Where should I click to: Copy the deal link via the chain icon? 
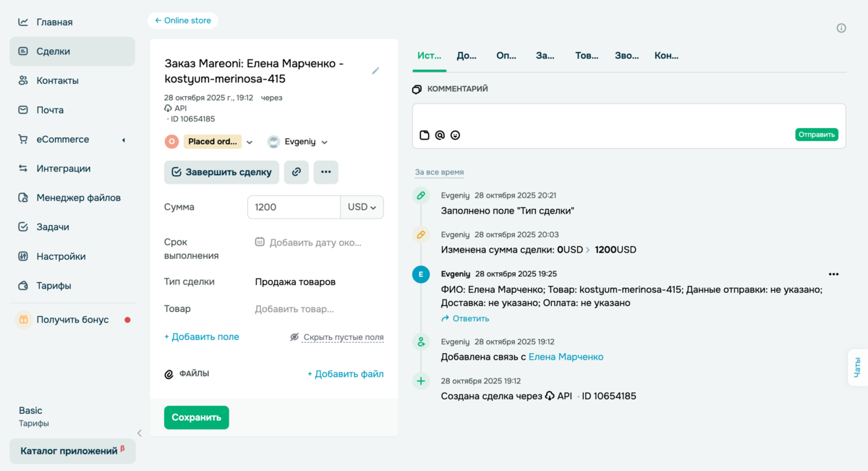(297, 172)
